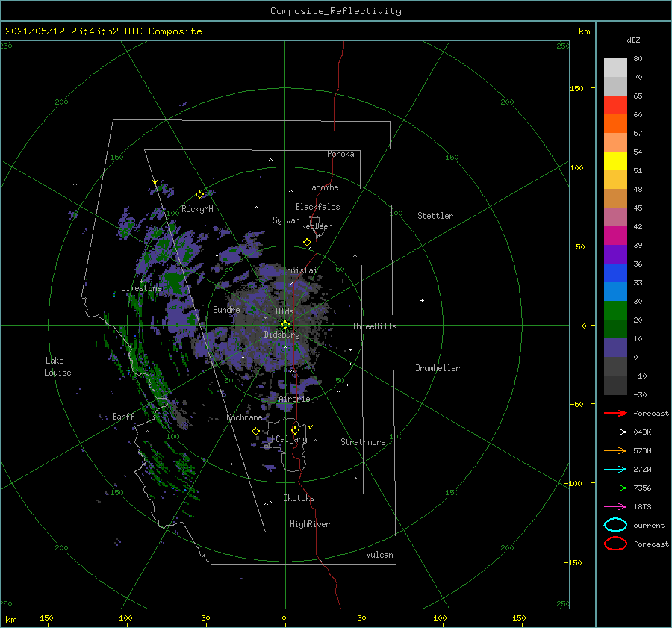Viewport: 672px width, 628px height.
Task: Click the white asterisk marker below Stettler
Action: [x=355, y=256]
